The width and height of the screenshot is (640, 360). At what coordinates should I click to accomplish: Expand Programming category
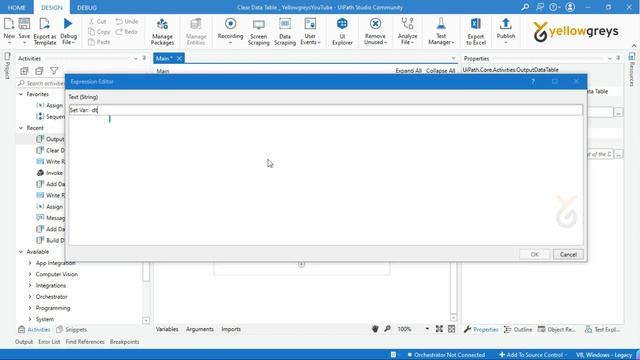click(x=30, y=308)
